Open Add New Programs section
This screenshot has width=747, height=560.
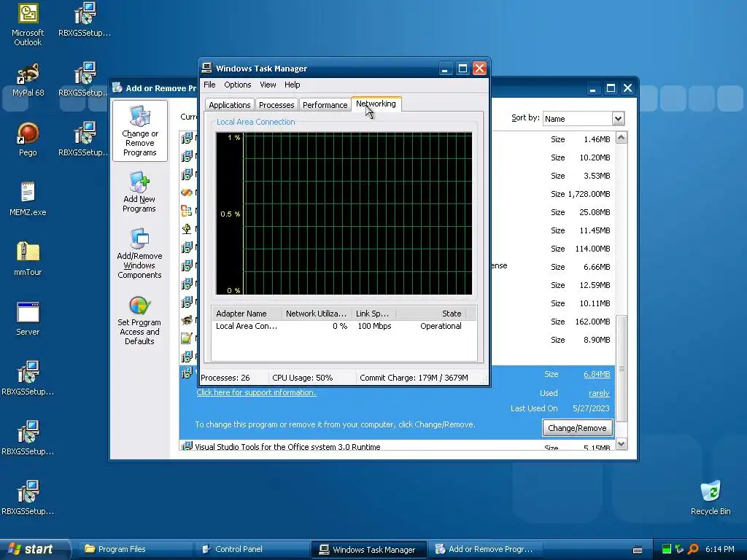(139, 192)
